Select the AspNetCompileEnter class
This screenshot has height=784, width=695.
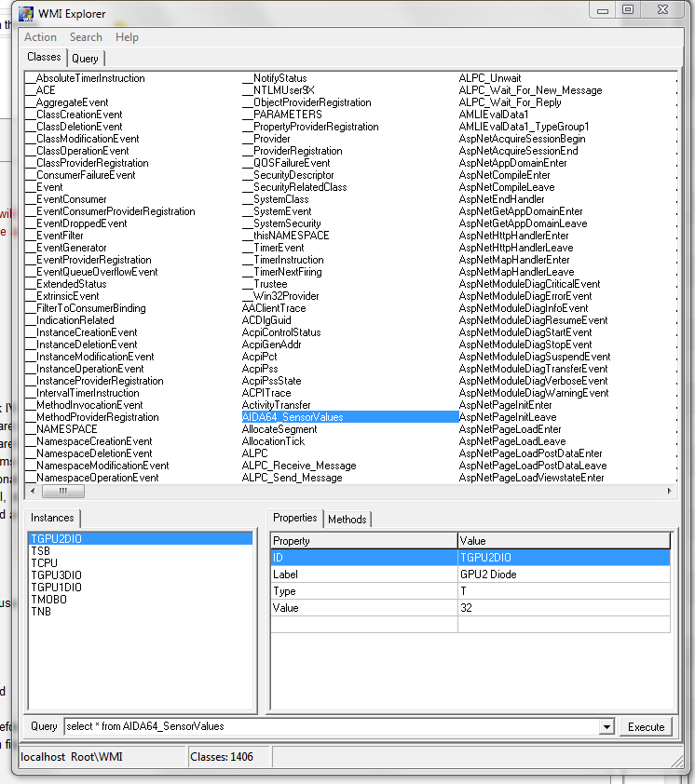pos(504,175)
